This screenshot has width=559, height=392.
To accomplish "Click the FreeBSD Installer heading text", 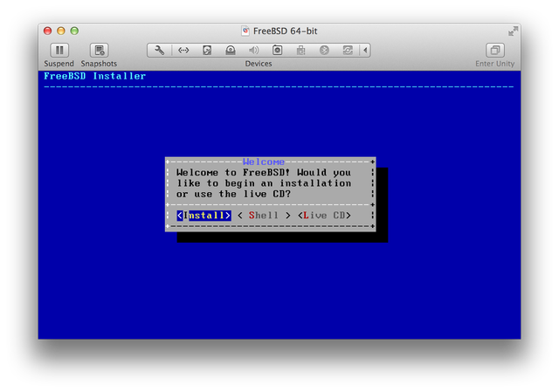I will pyautogui.click(x=95, y=76).
